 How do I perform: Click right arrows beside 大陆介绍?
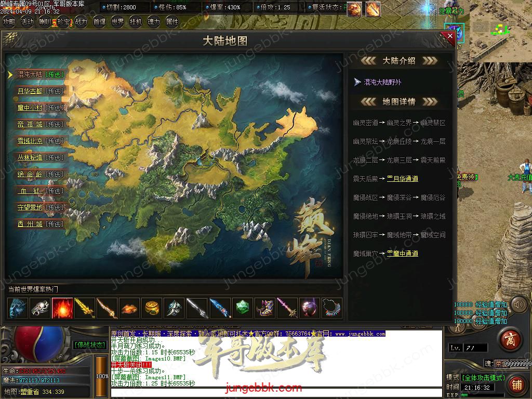[430, 61]
